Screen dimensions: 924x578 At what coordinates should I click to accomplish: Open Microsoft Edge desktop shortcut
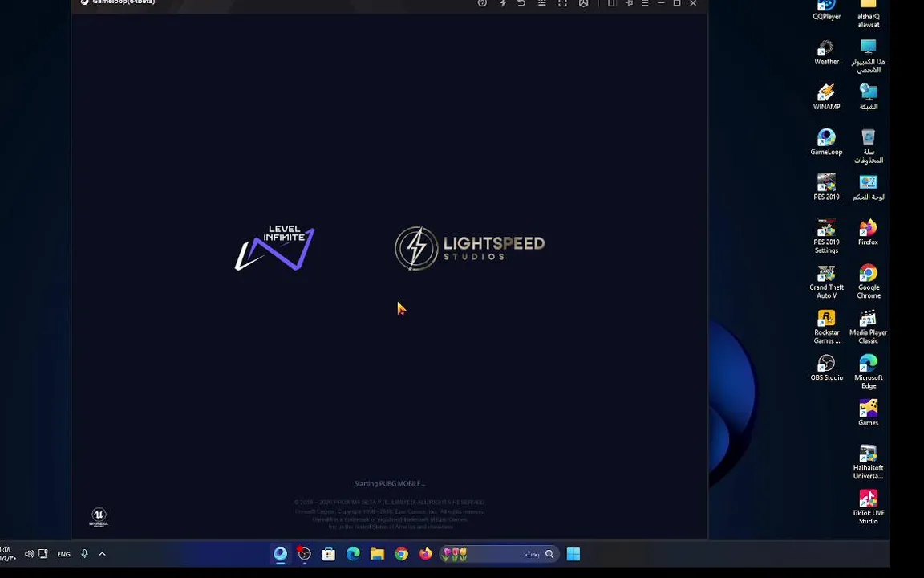[868, 372]
